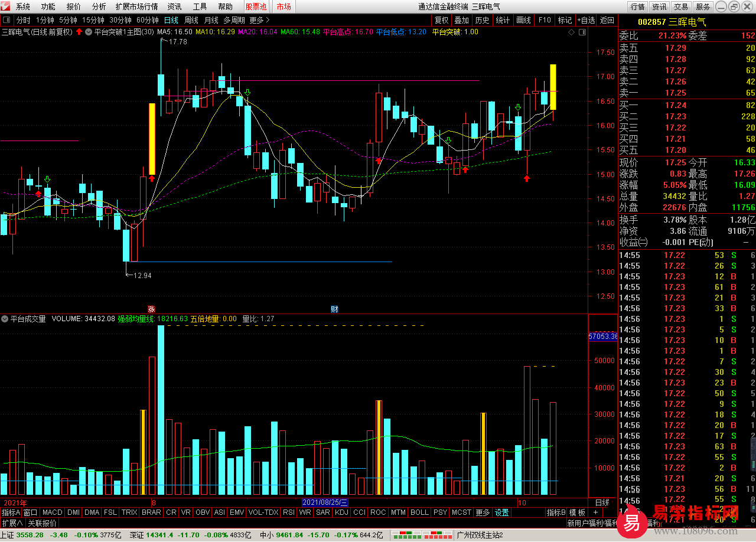The width and height of the screenshot is (756, 542).
Task: Switch to 分时 chart period
Action: click(x=23, y=20)
